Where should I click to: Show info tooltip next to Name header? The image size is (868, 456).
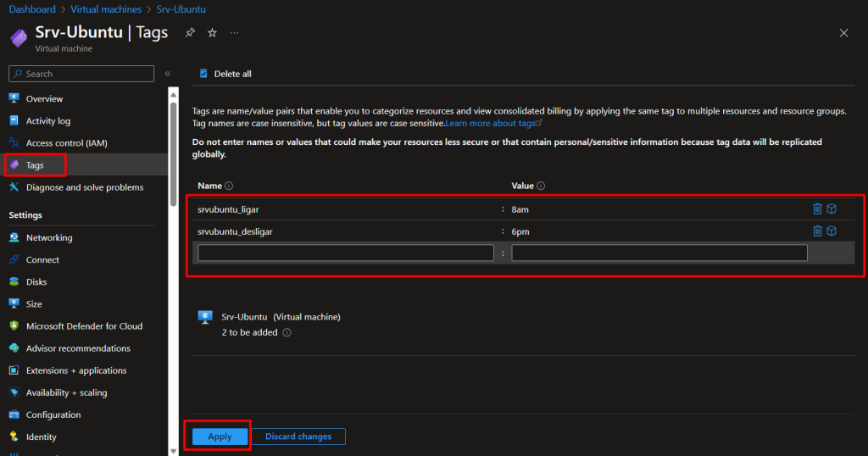[229, 186]
